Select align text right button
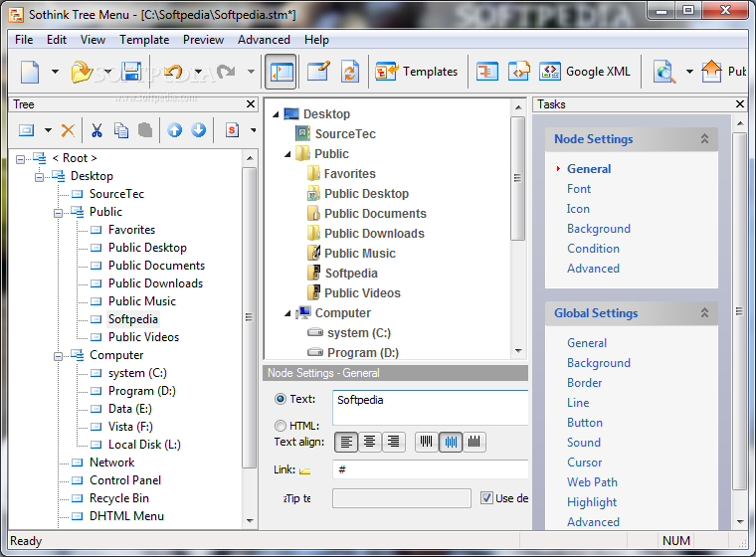This screenshot has height=557, width=756. pos(394,442)
